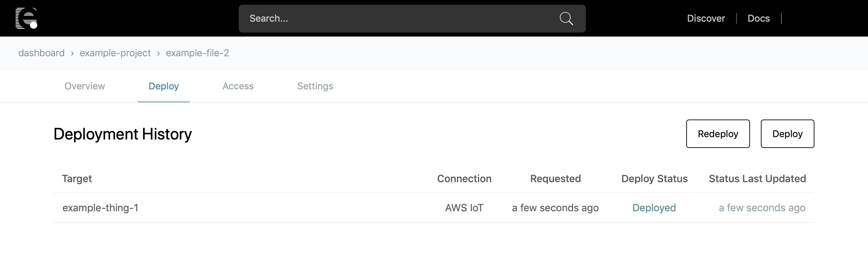868x279 pixels.
Task: Select the Deploy tab
Action: [163, 86]
